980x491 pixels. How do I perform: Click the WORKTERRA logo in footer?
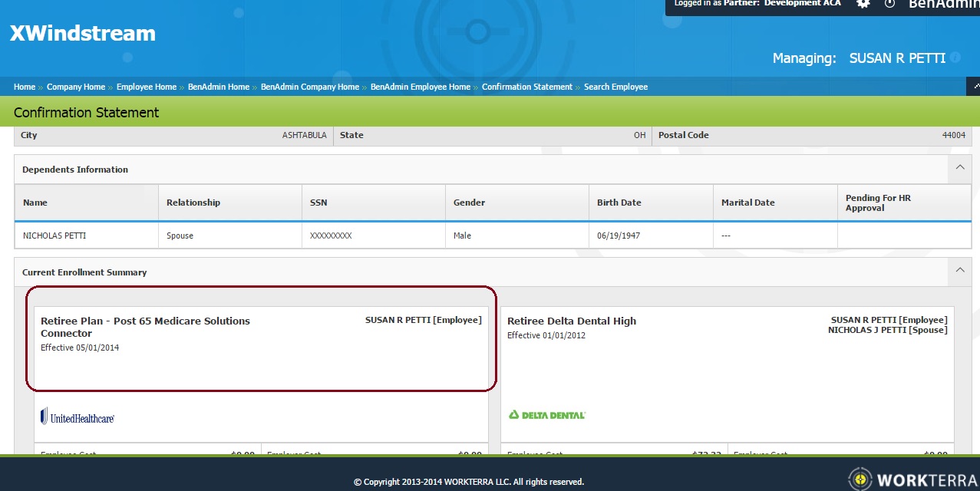(x=912, y=480)
